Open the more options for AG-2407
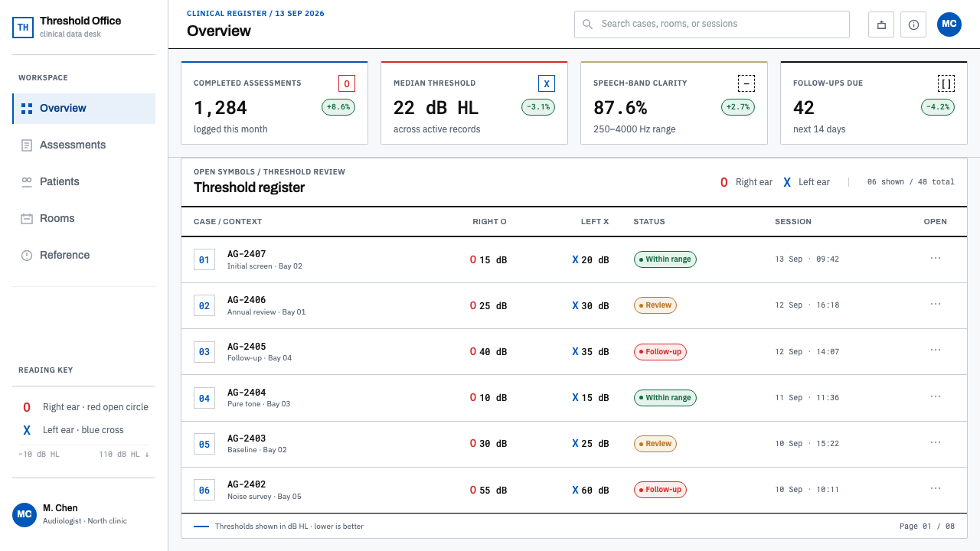Image resolution: width=980 pixels, height=551 pixels. [936, 259]
